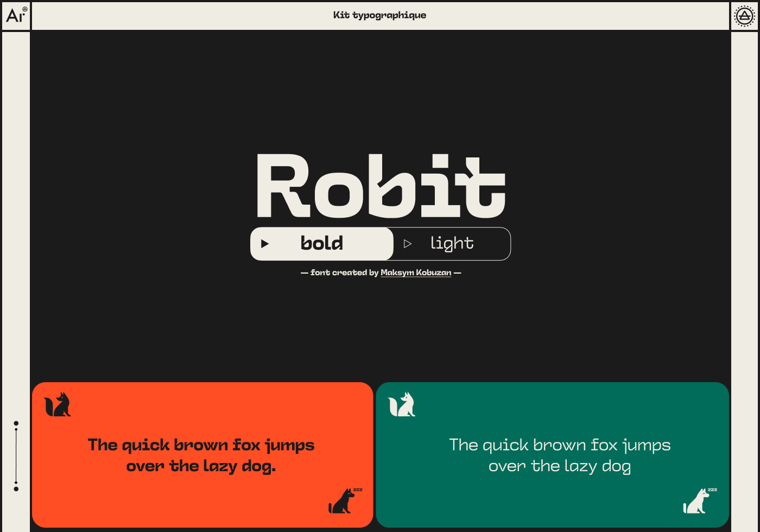This screenshot has height=532, width=760.
Task: Click the black fox icon on the orange card
Action: pyautogui.click(x=58, y=404)
